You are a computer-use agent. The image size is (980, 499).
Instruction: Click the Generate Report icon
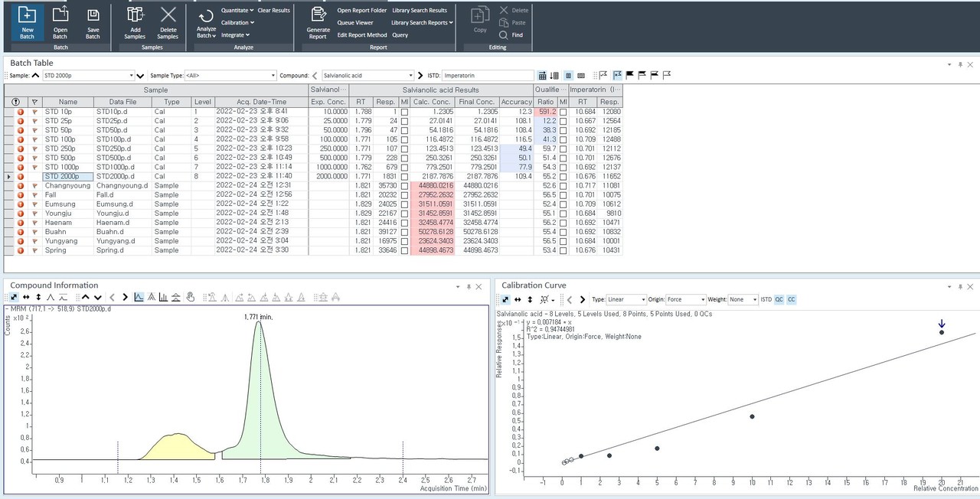coord(318,15)
